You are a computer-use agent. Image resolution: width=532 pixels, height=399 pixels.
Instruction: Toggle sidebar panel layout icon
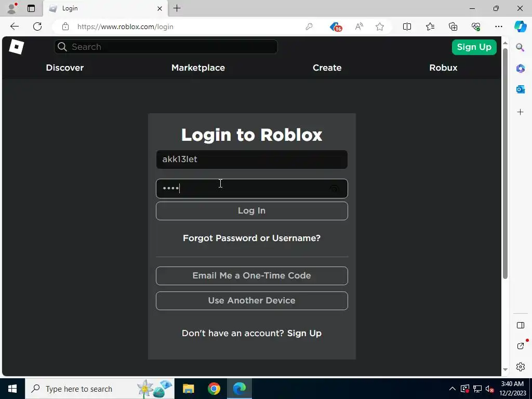[520, 325]
